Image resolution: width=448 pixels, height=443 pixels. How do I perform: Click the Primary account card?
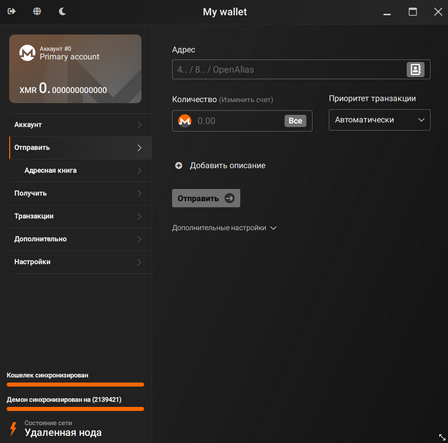(x=75, y=69)
